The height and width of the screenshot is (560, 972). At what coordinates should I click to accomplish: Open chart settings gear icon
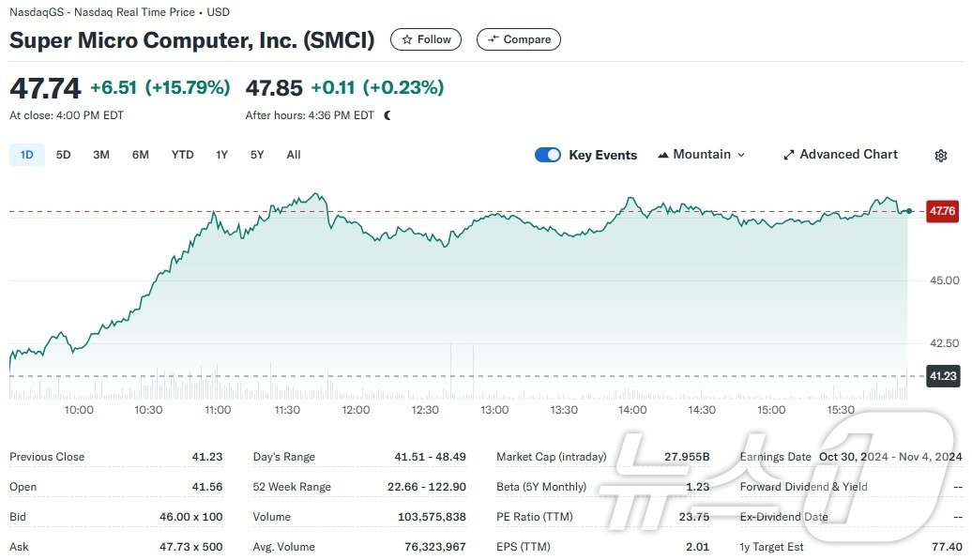coord(941,156)
